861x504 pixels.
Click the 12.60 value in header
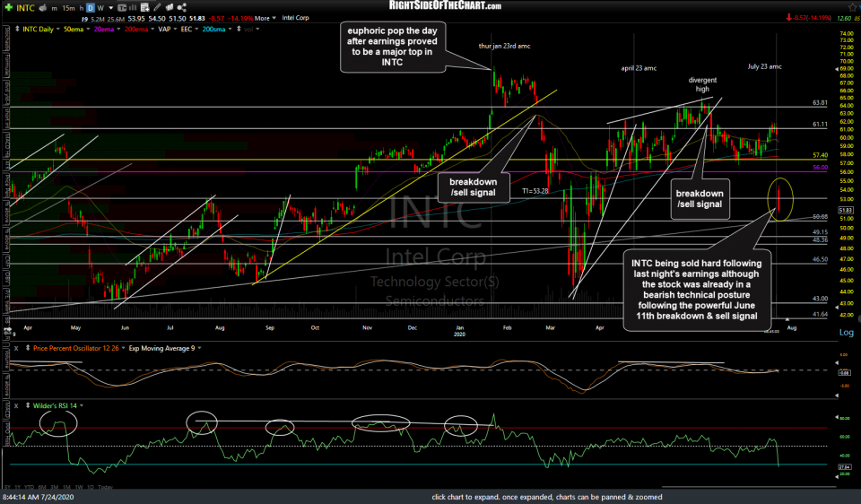844,18
